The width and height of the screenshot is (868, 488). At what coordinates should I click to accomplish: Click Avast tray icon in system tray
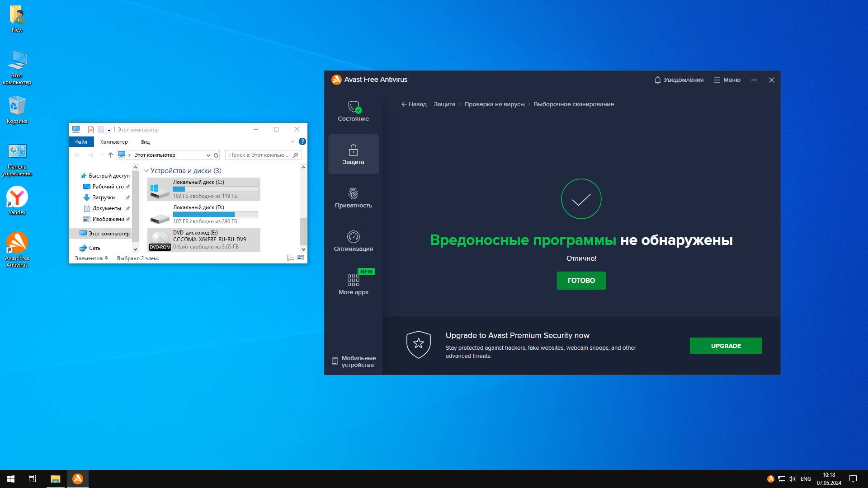click(770, 479)
